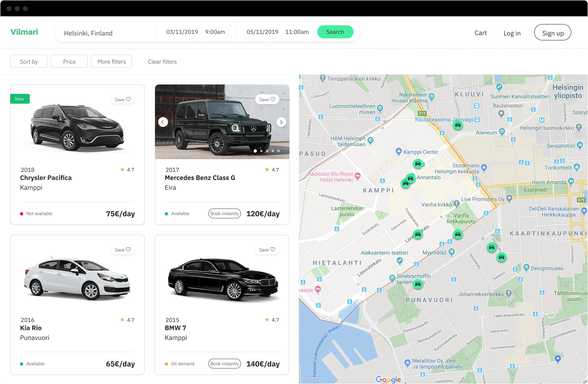This screenshot has height=384, width=588.
Task: Select car marker near Rautatieasema on map
Action: pos(458,125)
